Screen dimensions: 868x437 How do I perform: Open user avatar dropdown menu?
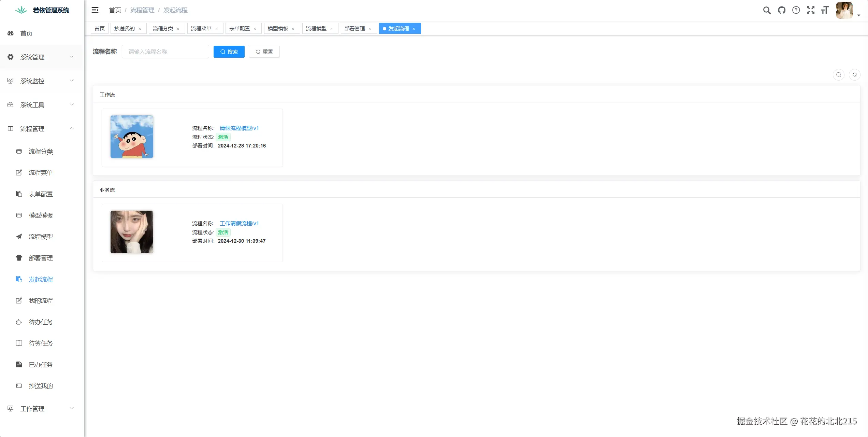pyautogui.click(x=847, y=10)
